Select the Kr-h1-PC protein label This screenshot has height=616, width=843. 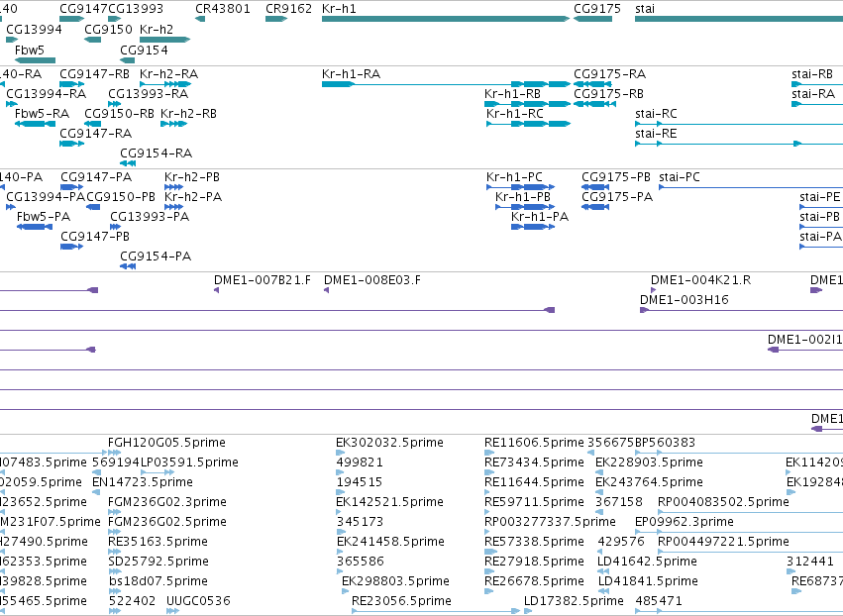(514, 177)
